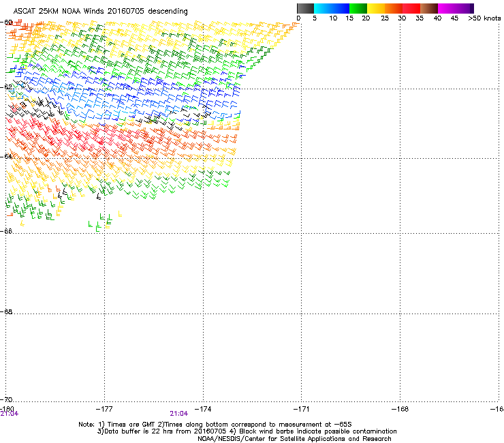Click the -174 longitude axis label

[203, 409]
